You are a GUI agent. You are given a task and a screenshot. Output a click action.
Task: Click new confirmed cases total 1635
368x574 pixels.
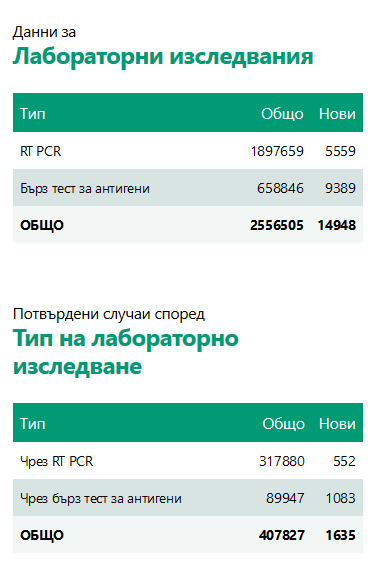coord(341,535)
